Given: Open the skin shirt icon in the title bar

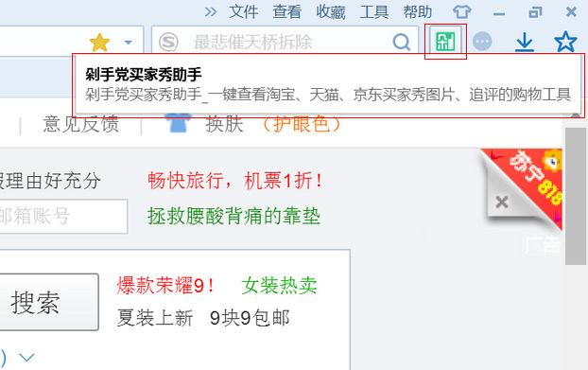Looking at the screenshot, I should (x=461, y=11).
